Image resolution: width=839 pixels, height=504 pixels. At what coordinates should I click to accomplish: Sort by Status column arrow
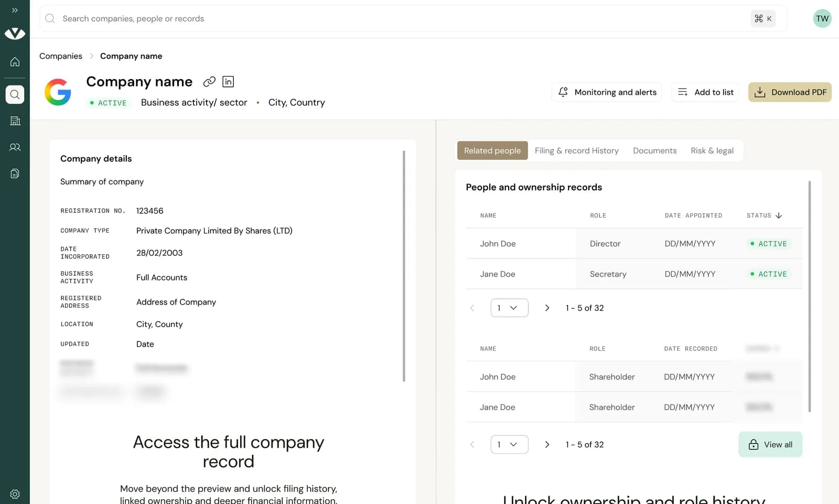779,216
